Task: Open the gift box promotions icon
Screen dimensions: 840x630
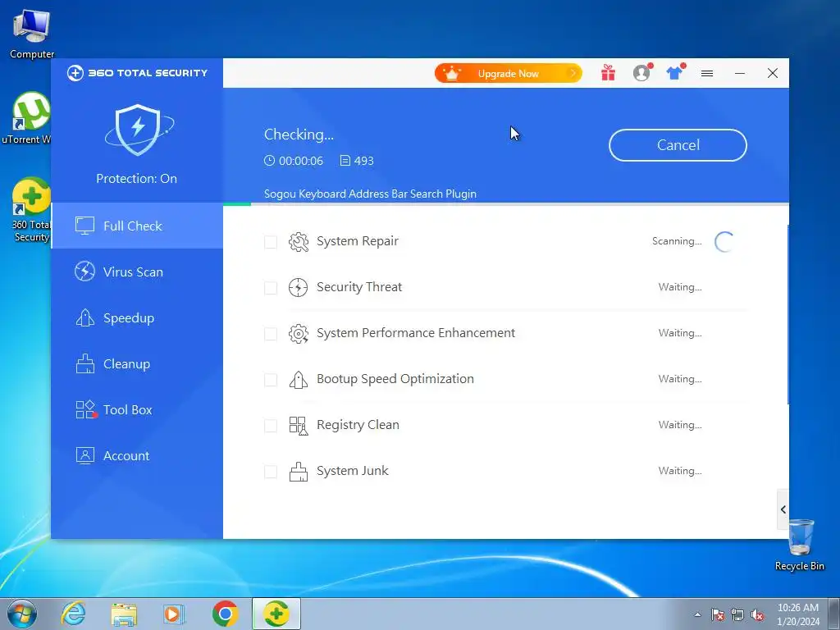Action: (608, 73)
